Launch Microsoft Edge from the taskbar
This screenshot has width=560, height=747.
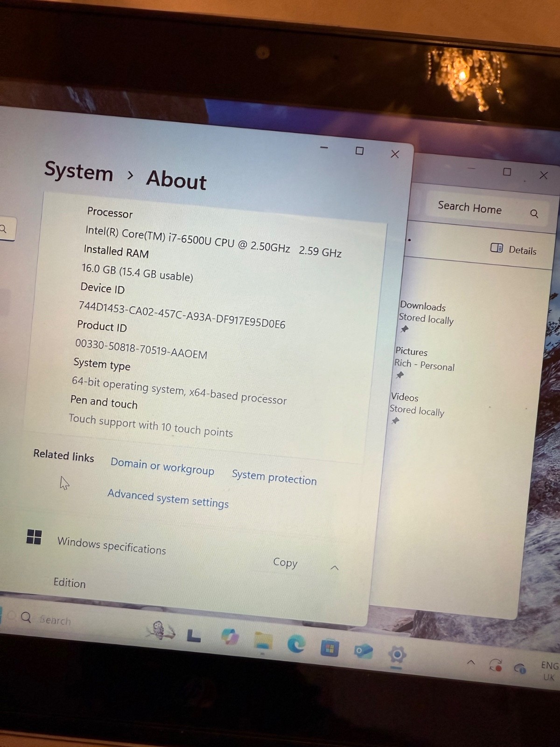296,644
